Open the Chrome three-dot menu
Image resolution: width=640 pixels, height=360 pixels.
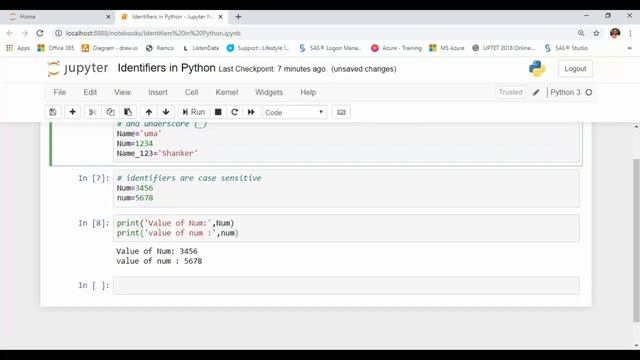[631, 33]
